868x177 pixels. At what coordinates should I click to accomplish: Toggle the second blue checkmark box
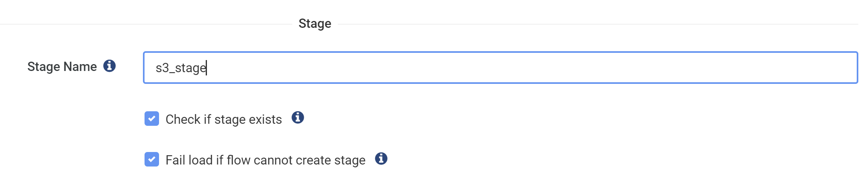[x=152, y=159]
